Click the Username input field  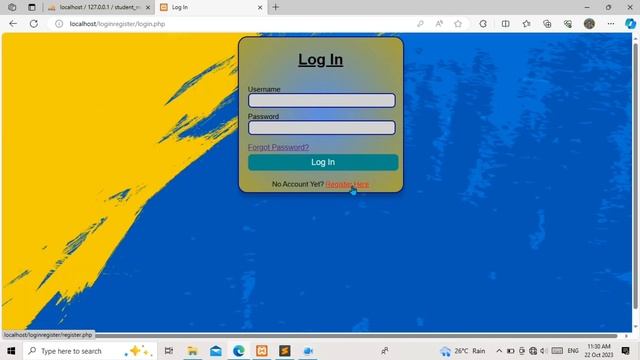pyautogui.click(x=322, y=100)
